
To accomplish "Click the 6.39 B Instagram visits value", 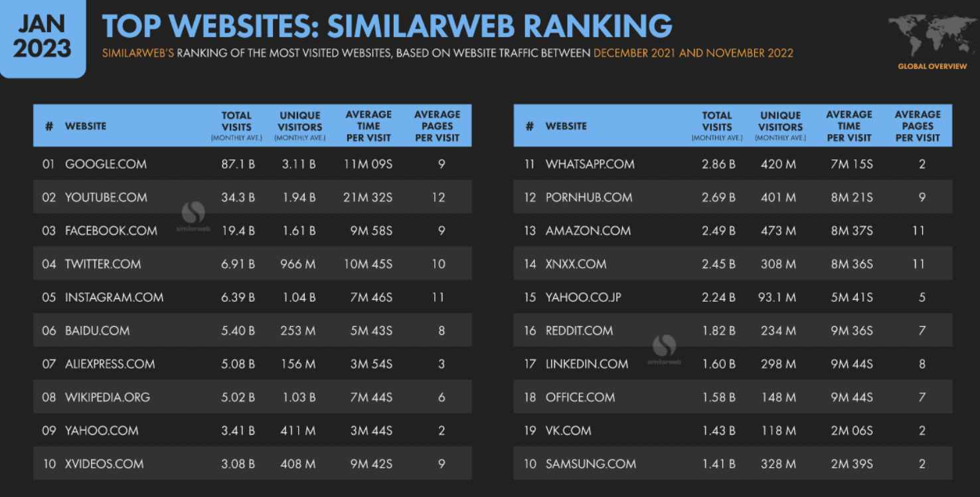I will (238, 297).
